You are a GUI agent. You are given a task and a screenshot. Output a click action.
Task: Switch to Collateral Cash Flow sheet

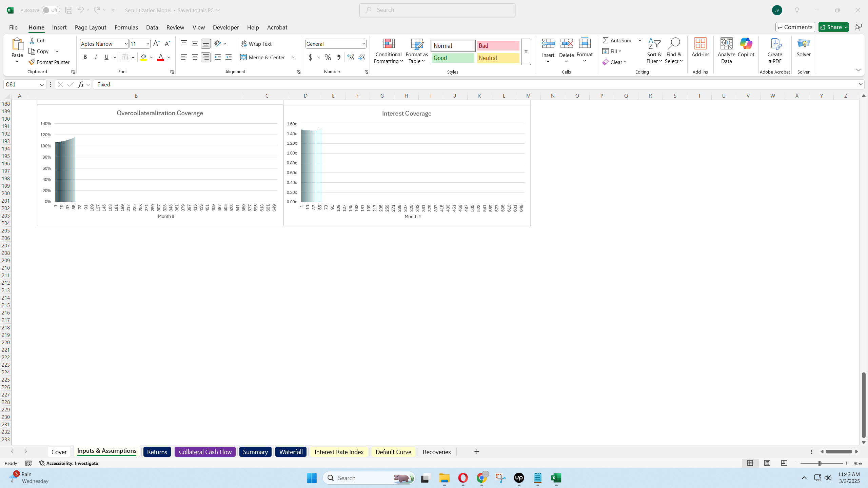point(205,452)
